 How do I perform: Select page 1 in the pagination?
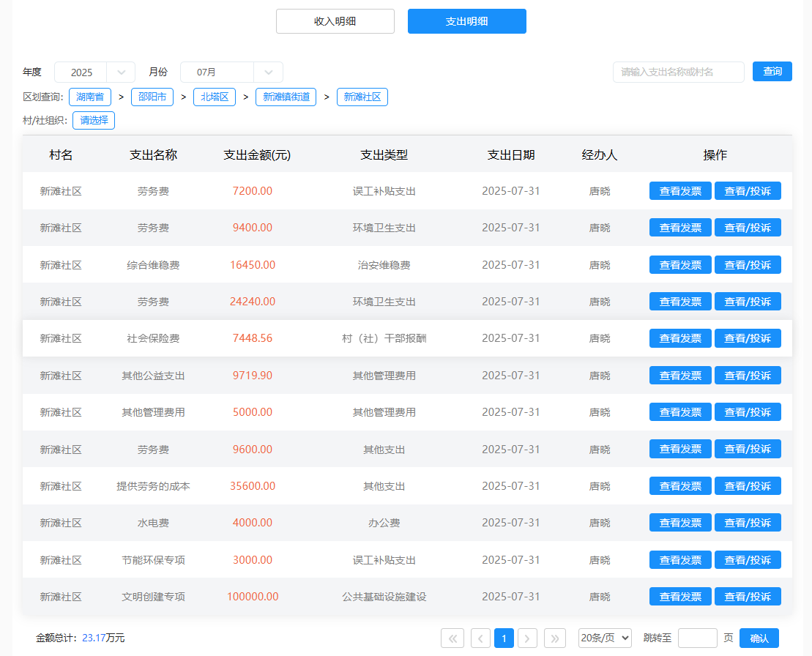[504, 638]
